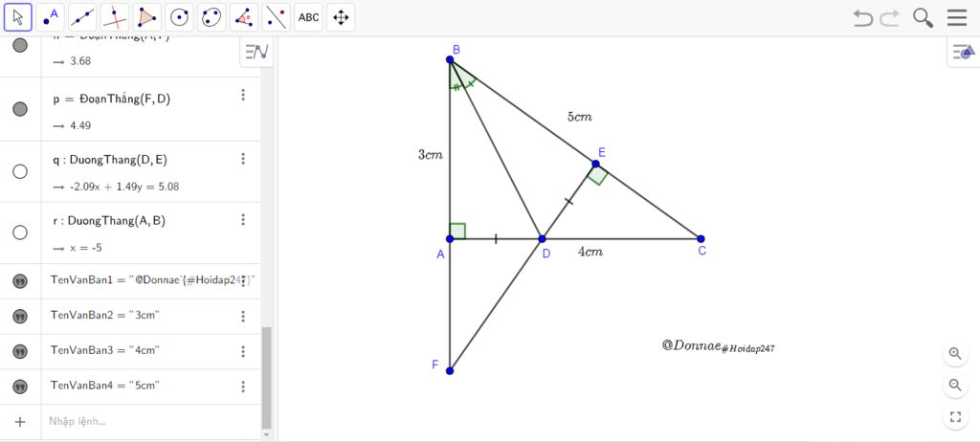This screenshot has width=980, height=442.
Task: Select TenVanBan2 = "3cm" row text
Action: (105, 315)
